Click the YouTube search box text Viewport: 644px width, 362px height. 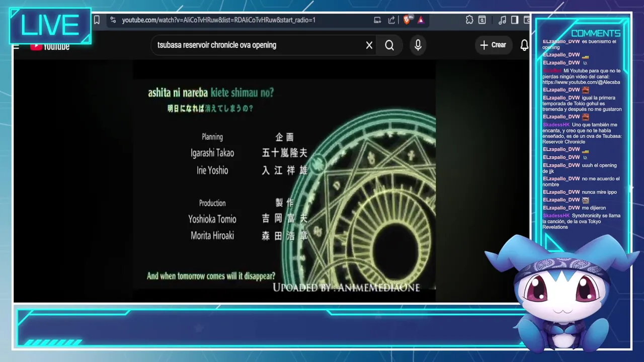coord(217,45)
